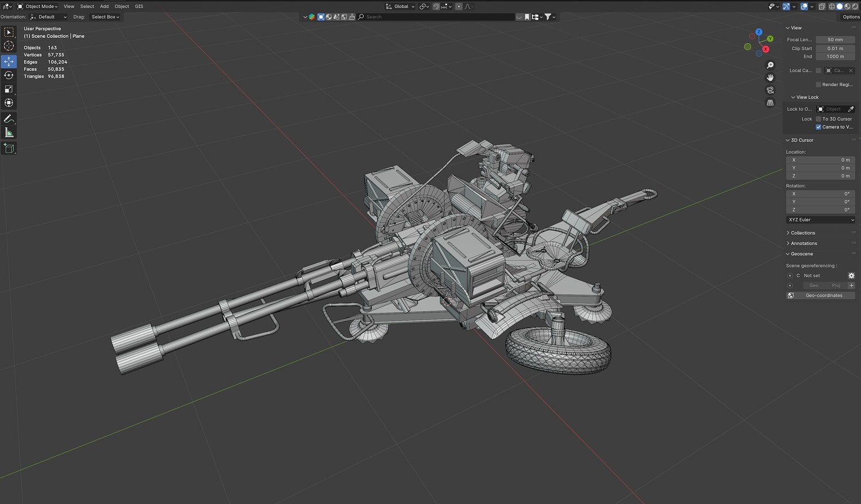Click the Geoscene settings gear icon
Image resolution: width=861 pixels, height=504 pixels.
pos(851,276)
